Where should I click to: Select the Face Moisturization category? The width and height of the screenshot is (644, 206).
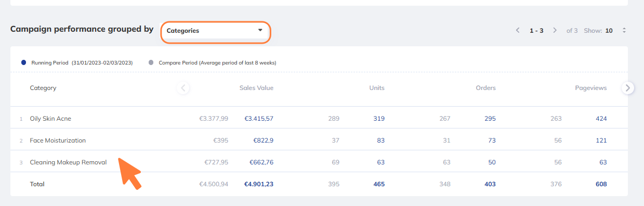point(58,140)
